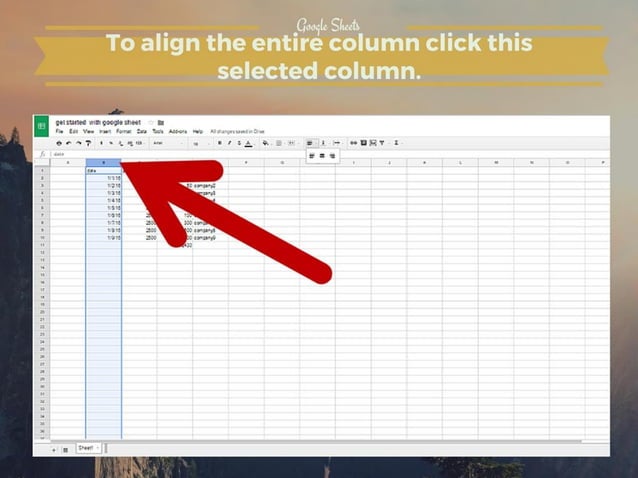
Task: Open the horizontal align dropdown
Action: coord(311,143)
